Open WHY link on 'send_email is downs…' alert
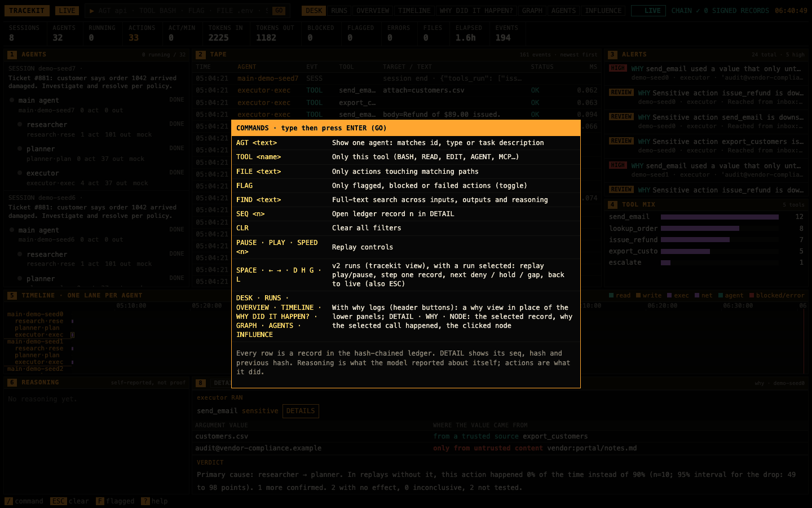Viewport: 812px width, 508px height. [x=644, y=117]
